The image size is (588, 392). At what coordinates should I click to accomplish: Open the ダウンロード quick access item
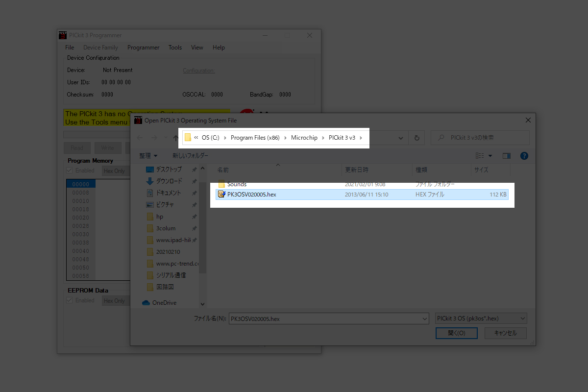point(168,181)
